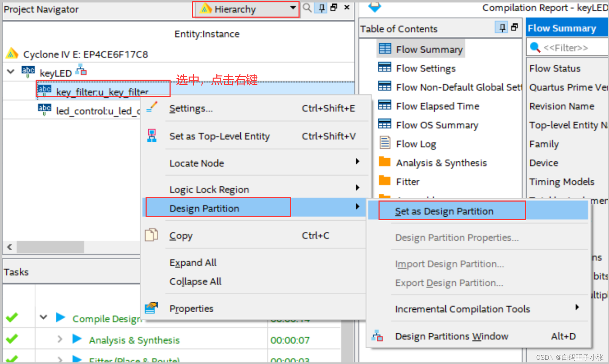609x364 pixels.
Task: Click the Compilation Report icon
Action: tap(375, 6)
